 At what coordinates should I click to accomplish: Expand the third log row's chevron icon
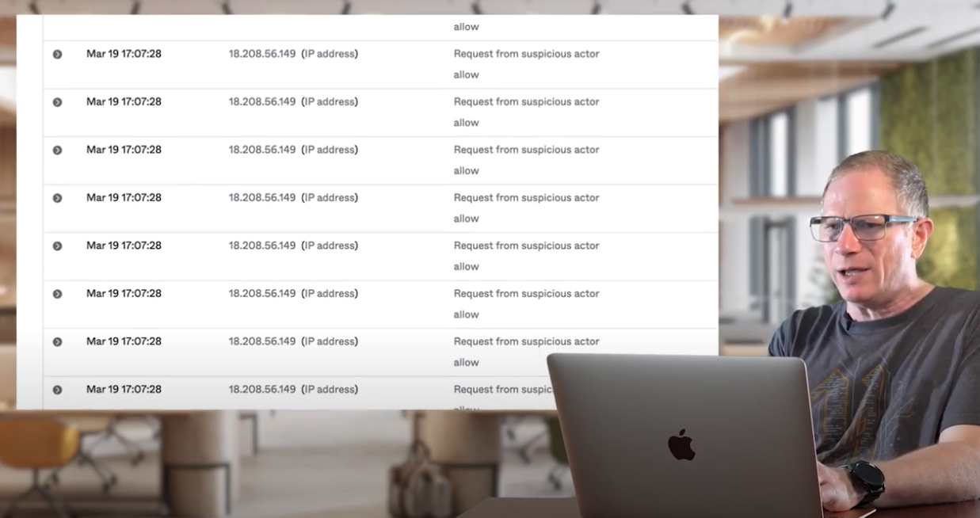(x=57, y=150)
